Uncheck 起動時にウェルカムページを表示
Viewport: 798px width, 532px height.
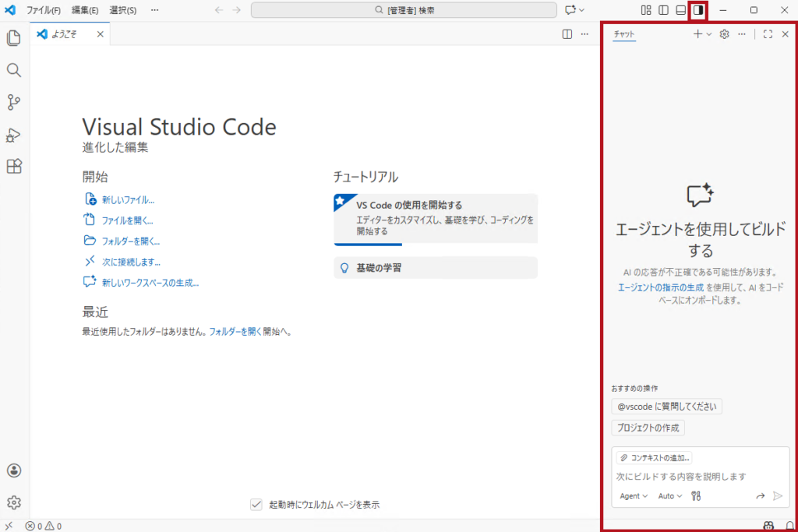point(256,505)
